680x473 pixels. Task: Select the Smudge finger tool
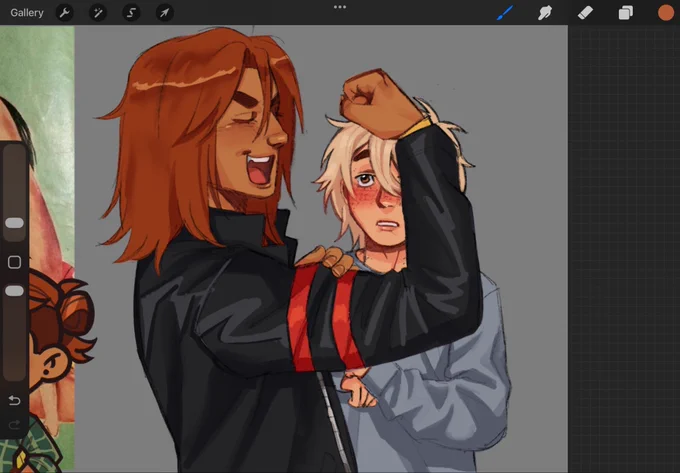click(545, 13)
